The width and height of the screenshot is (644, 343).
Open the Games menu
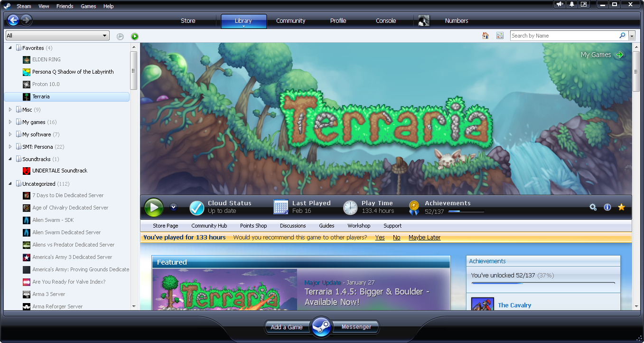(x=88, y=6)
